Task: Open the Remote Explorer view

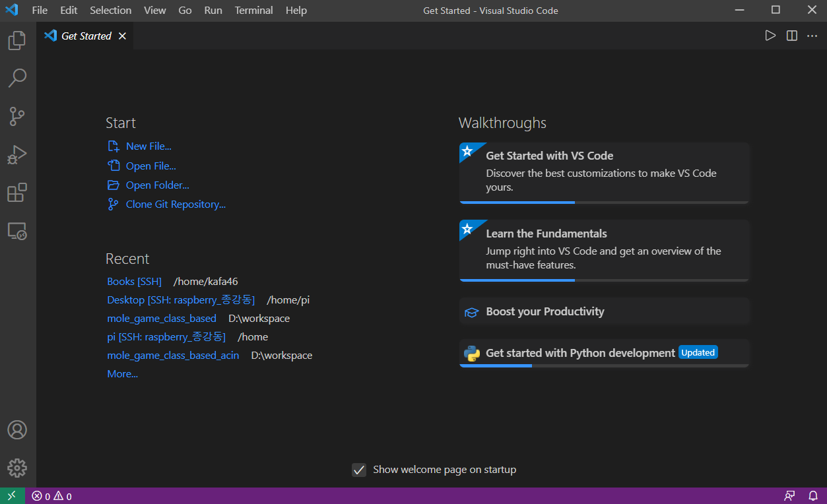Action: coord(17,231)
